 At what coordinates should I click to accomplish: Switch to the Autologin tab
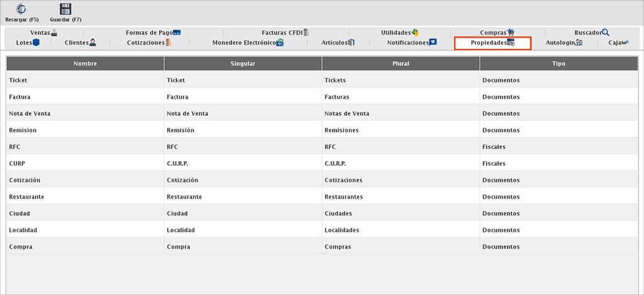(563, 43)
